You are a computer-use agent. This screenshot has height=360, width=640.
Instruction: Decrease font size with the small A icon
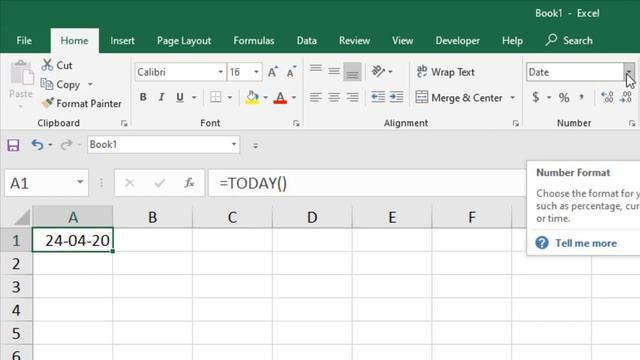click(x=291, y=72)
